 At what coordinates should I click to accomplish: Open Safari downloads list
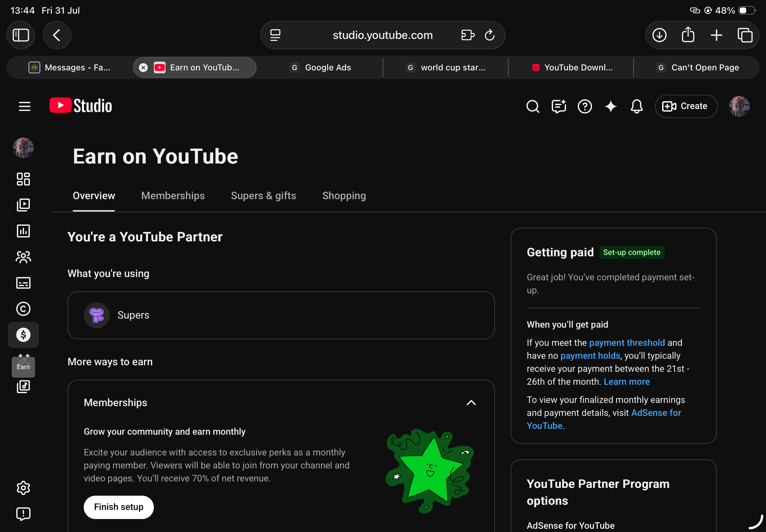[x=659, y=35]
